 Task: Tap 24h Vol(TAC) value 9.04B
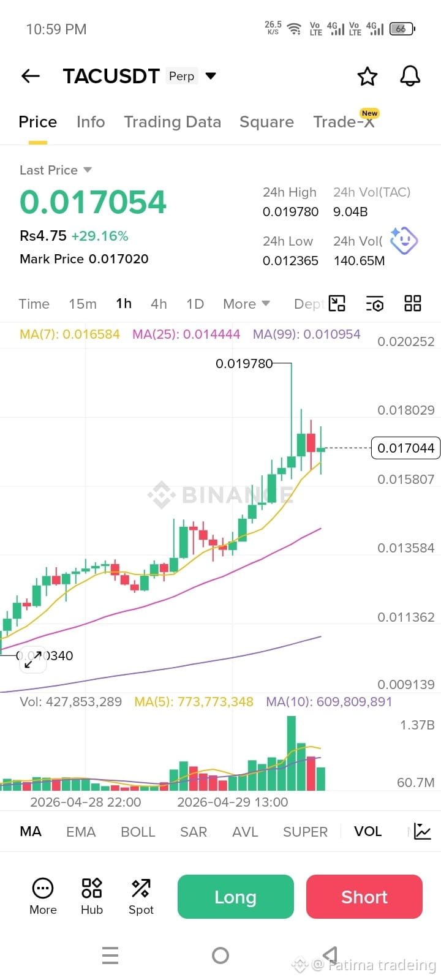[x=350, y=212]
